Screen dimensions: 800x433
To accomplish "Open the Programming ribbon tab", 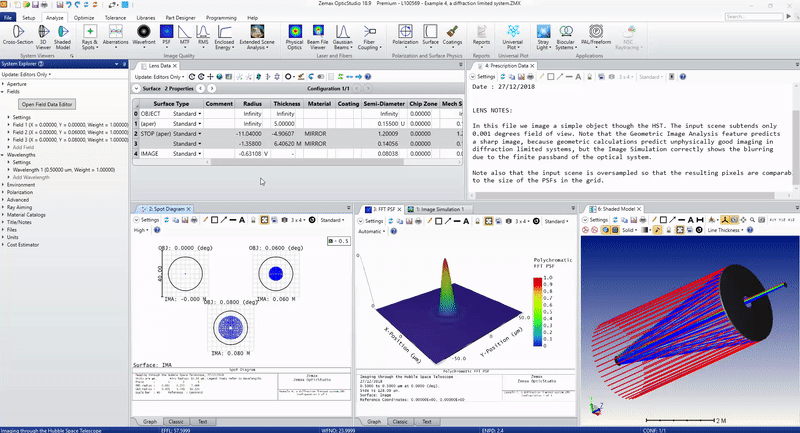I will [x=221, y=17].
